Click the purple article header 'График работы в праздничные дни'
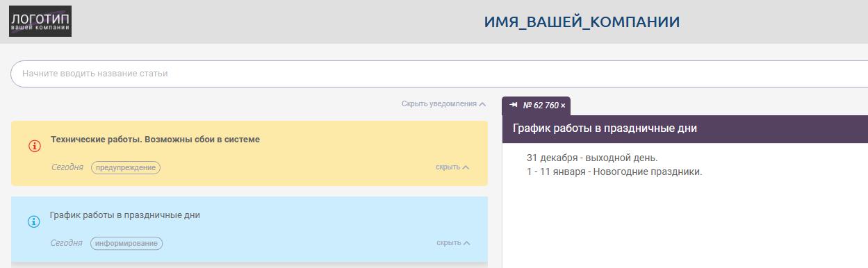 [685, 128]
